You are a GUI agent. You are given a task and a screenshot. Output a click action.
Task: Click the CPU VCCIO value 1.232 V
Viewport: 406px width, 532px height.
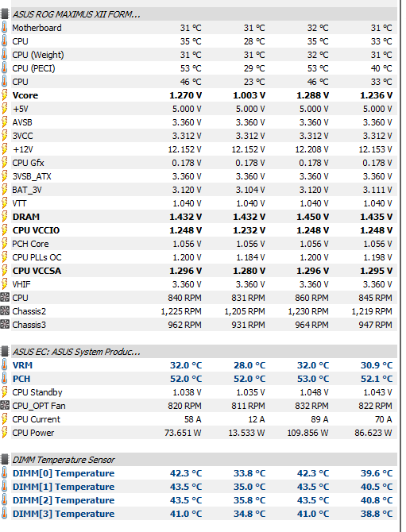249,230
